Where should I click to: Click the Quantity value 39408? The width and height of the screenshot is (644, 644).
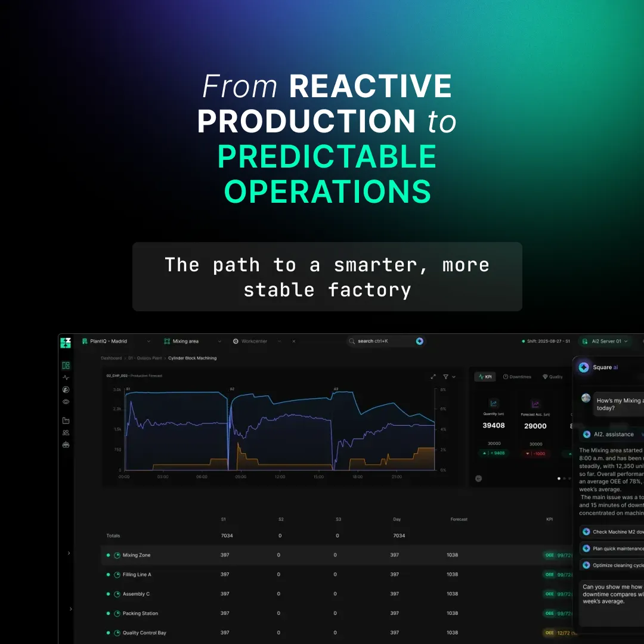[x=494, y=426]
